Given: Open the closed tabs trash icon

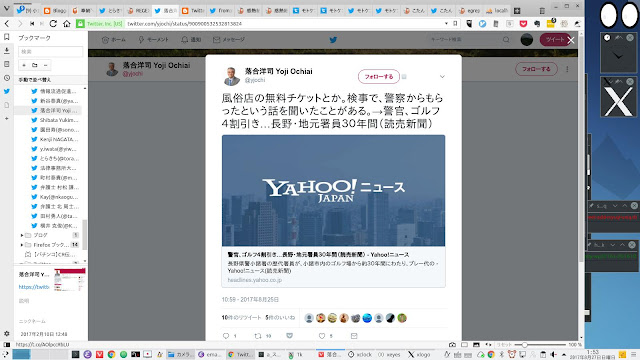Looking at the screenshot, I should pos(542,11).
